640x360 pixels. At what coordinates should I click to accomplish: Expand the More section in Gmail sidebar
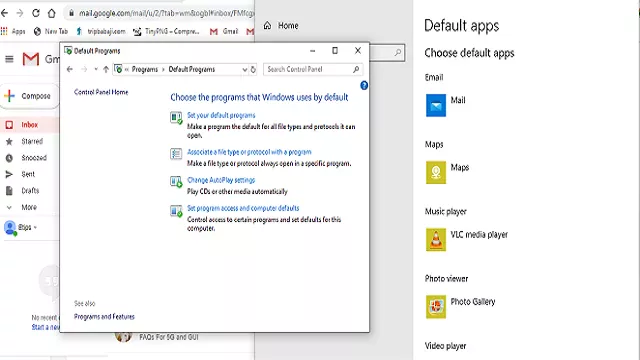point(29,207)
